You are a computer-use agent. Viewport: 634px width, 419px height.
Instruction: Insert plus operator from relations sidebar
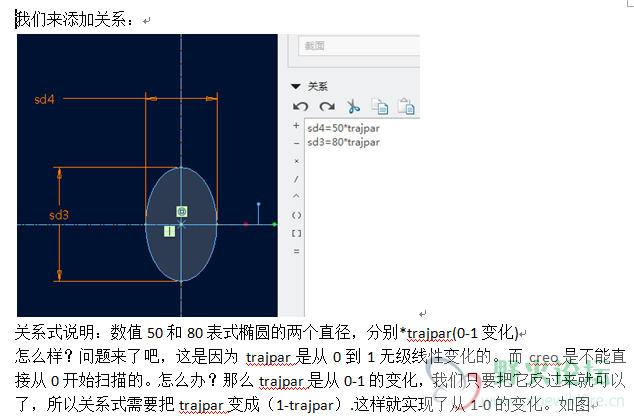(x=296, y=126)
